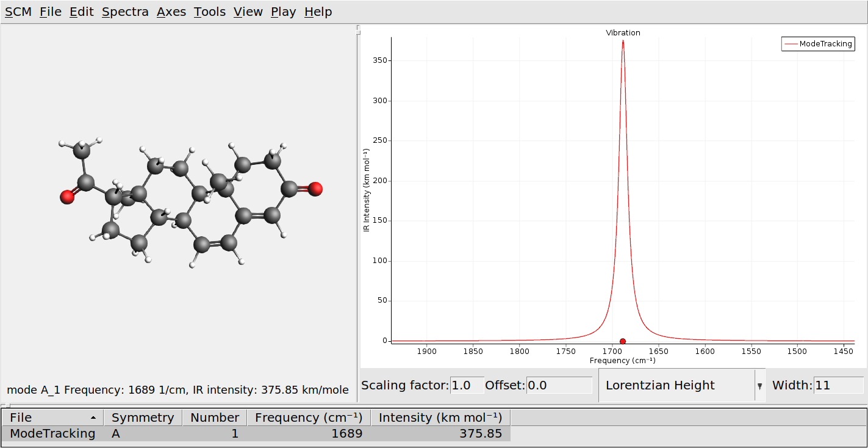
Task: Open the Spectra menu
Action: (125, 12)
